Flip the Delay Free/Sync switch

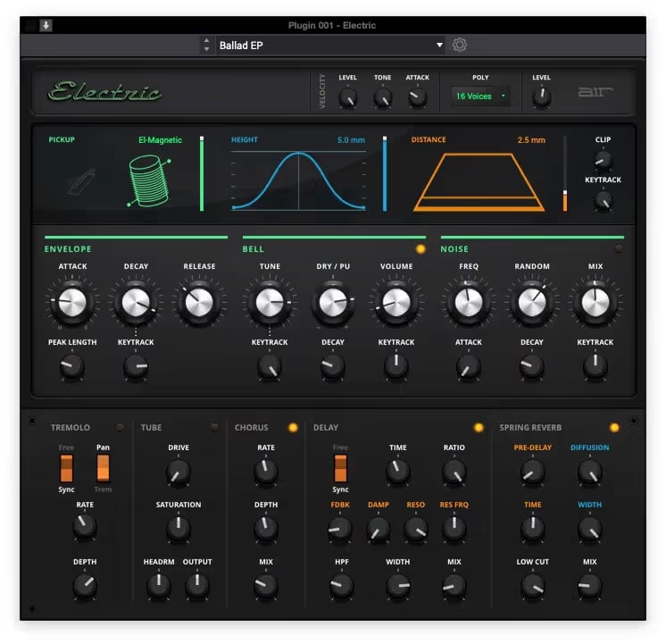pyautogui.click(x=341, y=468)
